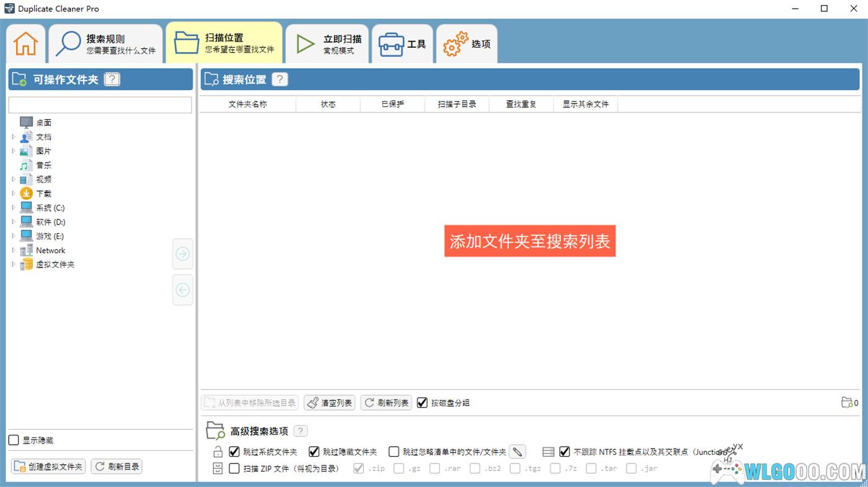This screenshot has width=868, height=487.
Task: Click the Home icon tab
Action: (x=26, y=43)
